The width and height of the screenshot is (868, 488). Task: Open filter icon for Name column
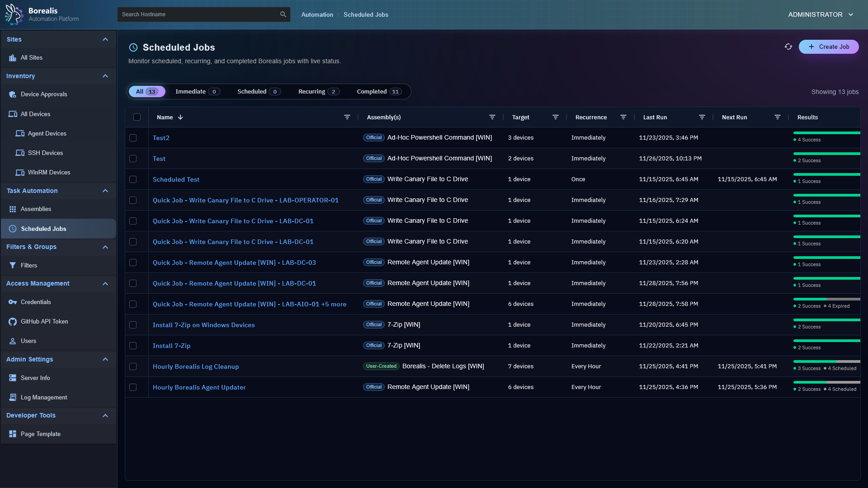347,117
